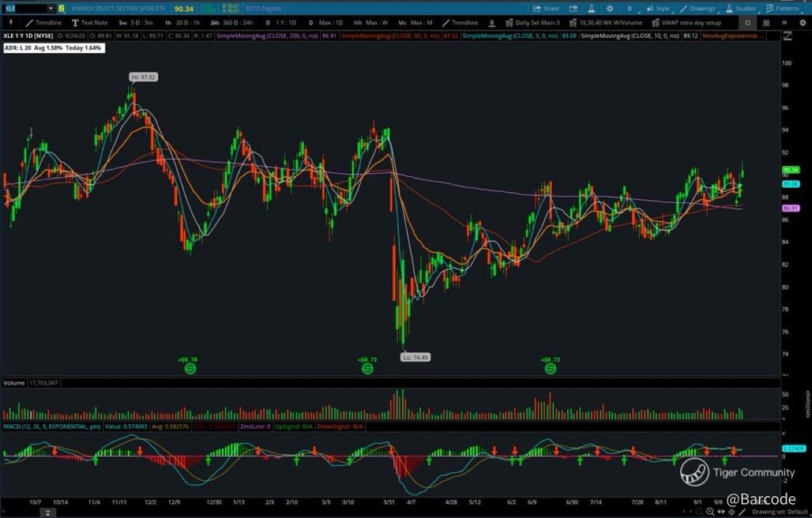Open the flask icon next to Share
Viewport: 812px width, 518px height.
pyautogui.click(x=592, y=8)
